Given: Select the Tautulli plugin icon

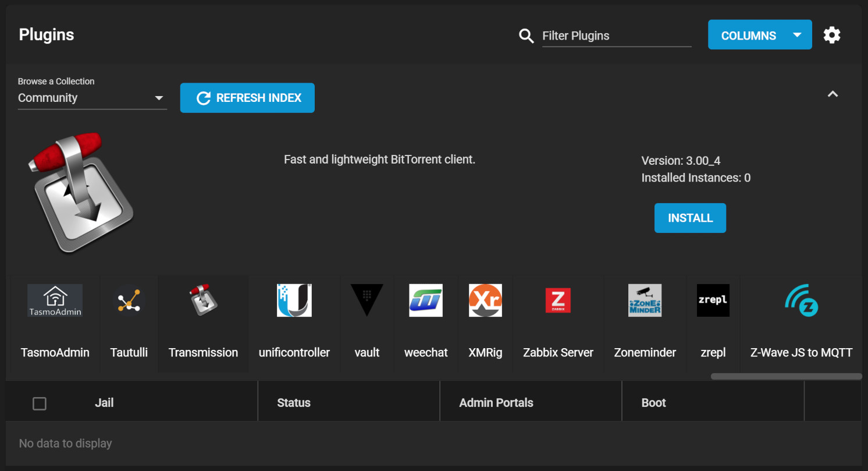Looking at the screenshot, I should pos(129,300).
